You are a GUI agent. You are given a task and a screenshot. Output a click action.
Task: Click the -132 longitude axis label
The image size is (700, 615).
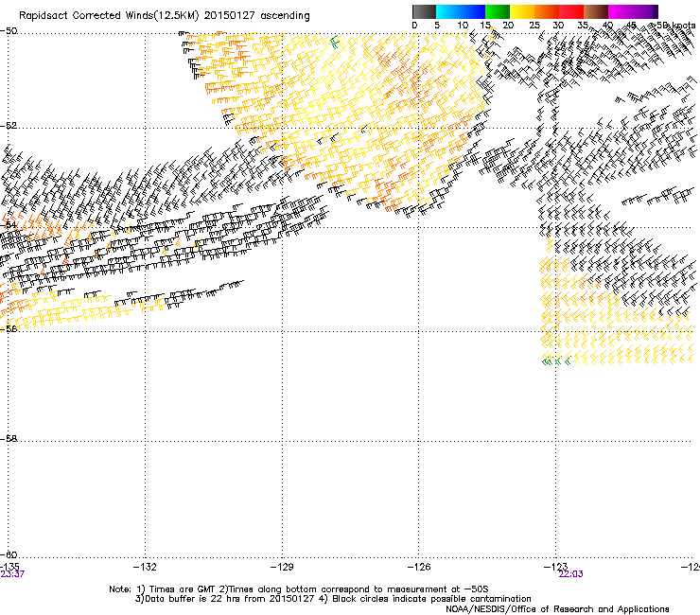(x=145, y=567)
